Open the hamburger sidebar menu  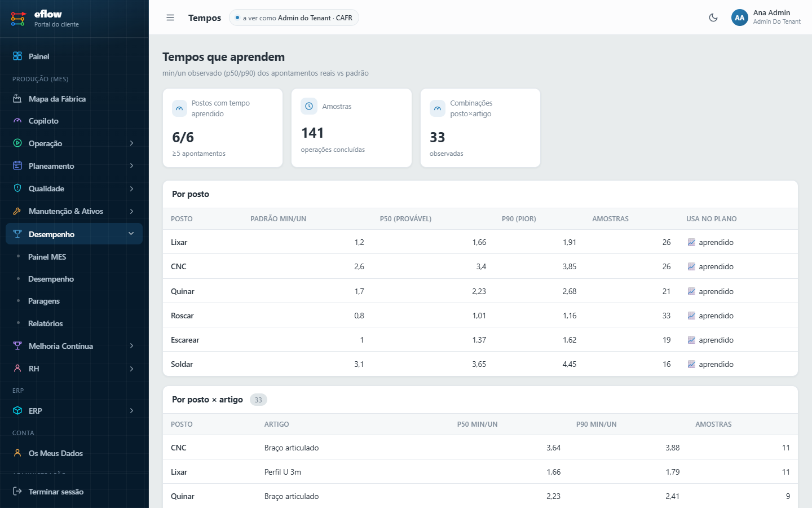click(170, 17)
